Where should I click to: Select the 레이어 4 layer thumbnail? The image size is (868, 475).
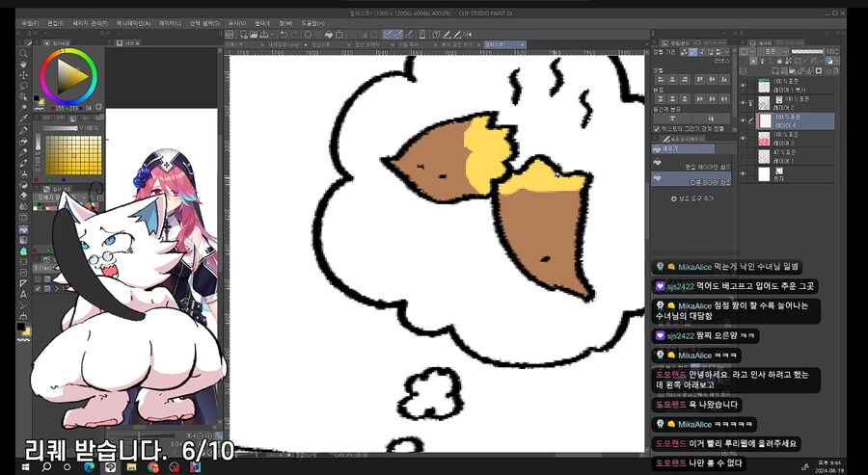(x=764, y=121)
